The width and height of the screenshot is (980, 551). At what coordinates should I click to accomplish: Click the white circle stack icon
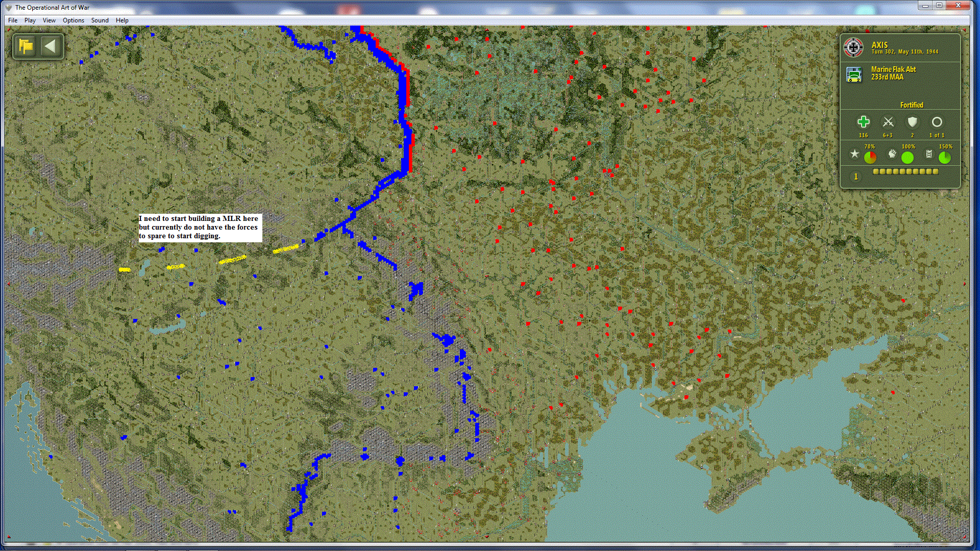pyautogui.click(x=937, y=122)
